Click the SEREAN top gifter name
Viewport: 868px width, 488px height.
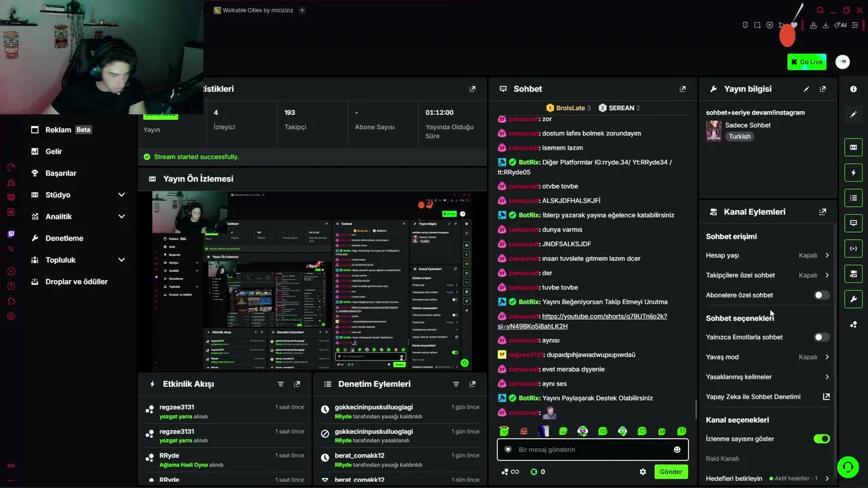pos(621,108)
